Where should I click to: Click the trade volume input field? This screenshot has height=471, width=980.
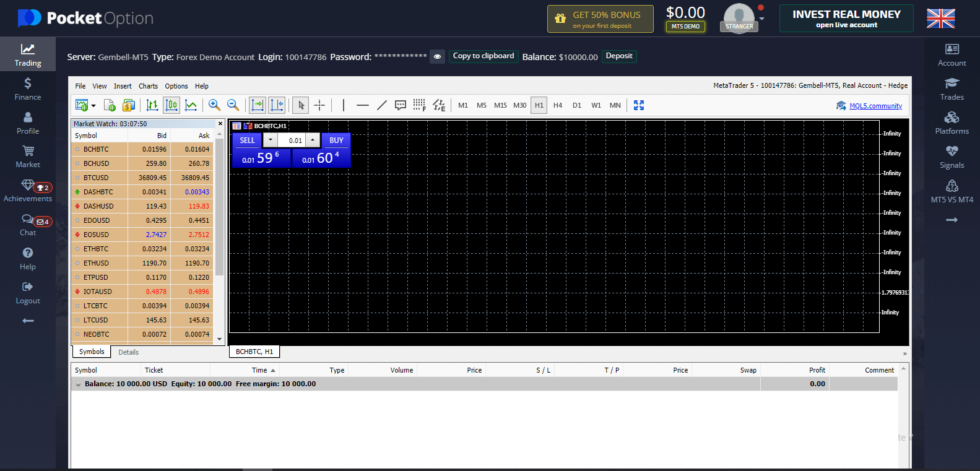292,140
